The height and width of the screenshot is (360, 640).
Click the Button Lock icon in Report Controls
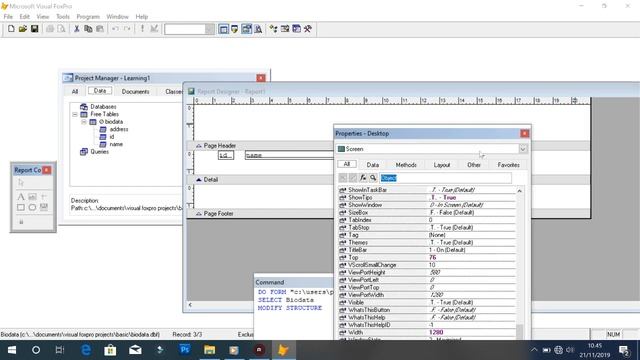[21, 222]
